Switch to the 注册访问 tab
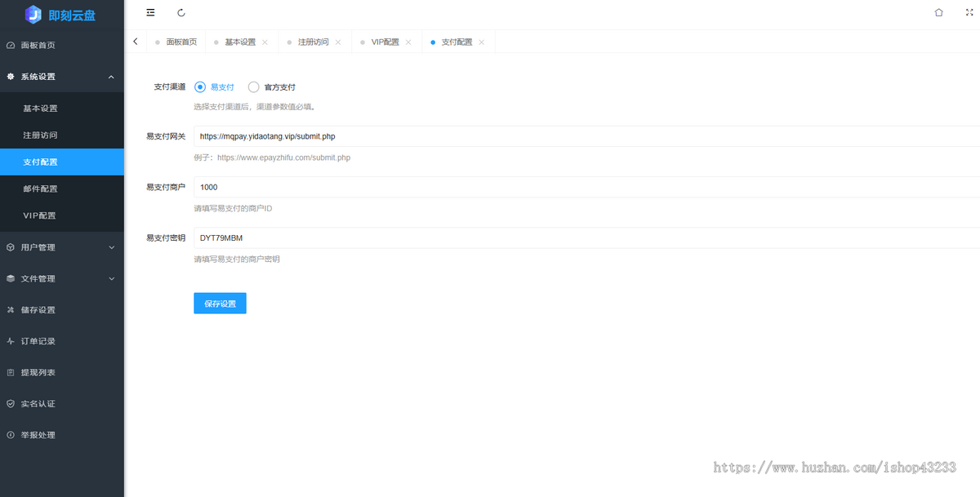Viewport: 980px width, 497px height. point(314,42)
